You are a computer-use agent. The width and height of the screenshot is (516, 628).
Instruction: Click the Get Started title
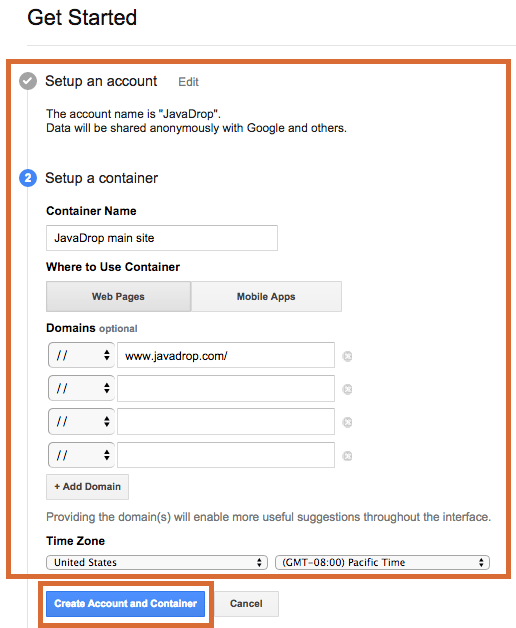tap(82, 18)
